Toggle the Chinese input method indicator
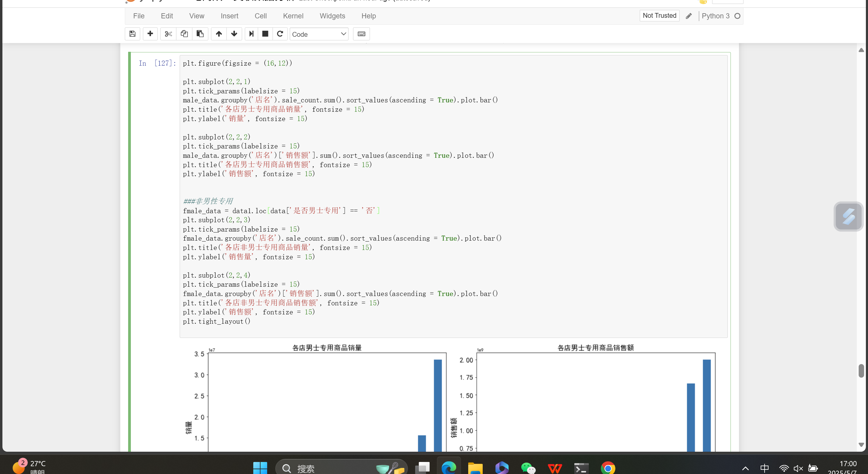The image size is (868, 474). (x=764, y=468)
